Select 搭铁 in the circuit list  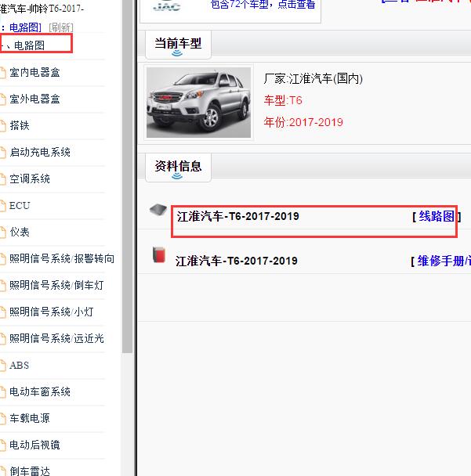(x=20, y=126)
